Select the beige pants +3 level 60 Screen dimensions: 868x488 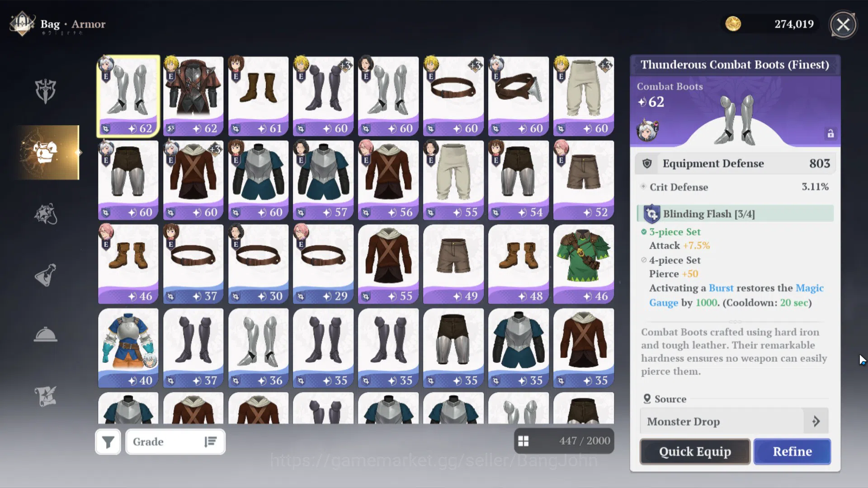click(x=584, y=96)
